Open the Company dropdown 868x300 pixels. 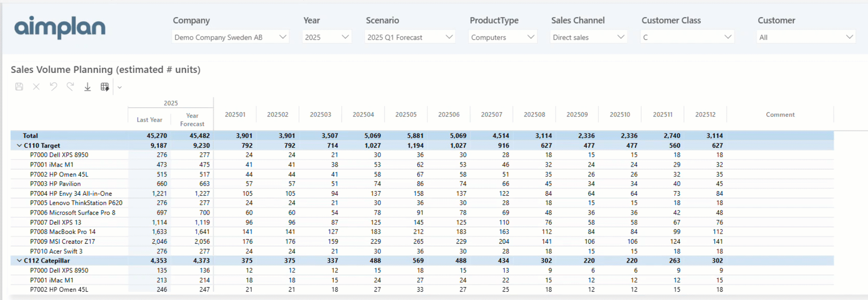pos(230,37)
